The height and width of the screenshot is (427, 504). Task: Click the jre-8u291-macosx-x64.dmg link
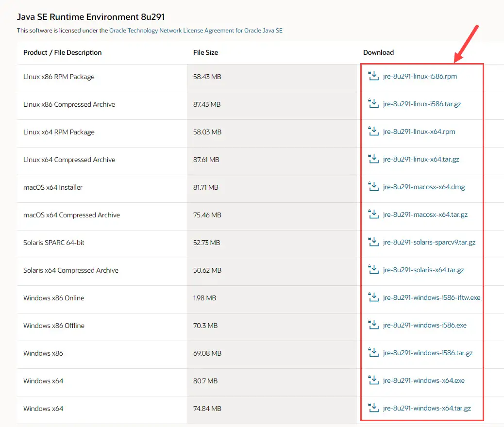point(423,187)
